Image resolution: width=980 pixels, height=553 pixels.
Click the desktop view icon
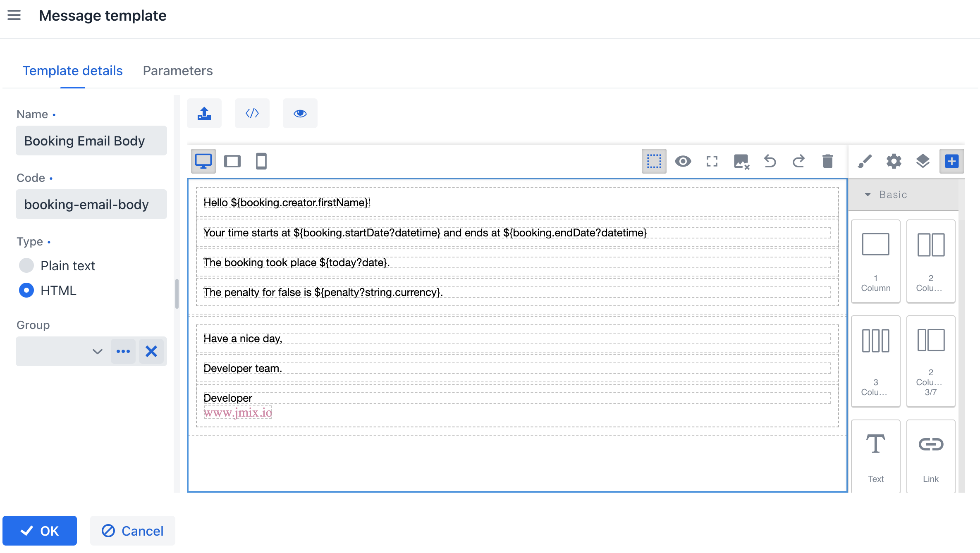(x=203, y=161)
